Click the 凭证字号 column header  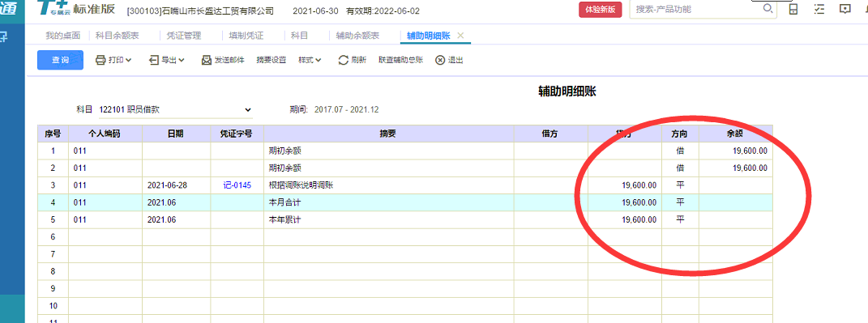point(237,134)
